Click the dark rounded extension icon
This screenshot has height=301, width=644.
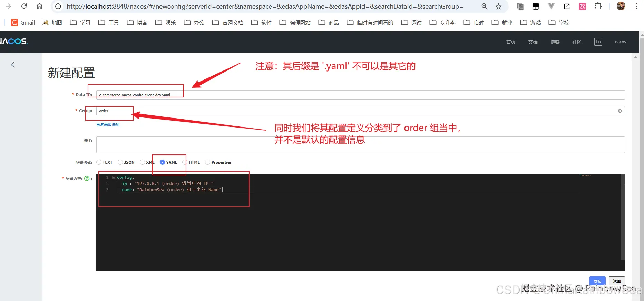point(536,6)
